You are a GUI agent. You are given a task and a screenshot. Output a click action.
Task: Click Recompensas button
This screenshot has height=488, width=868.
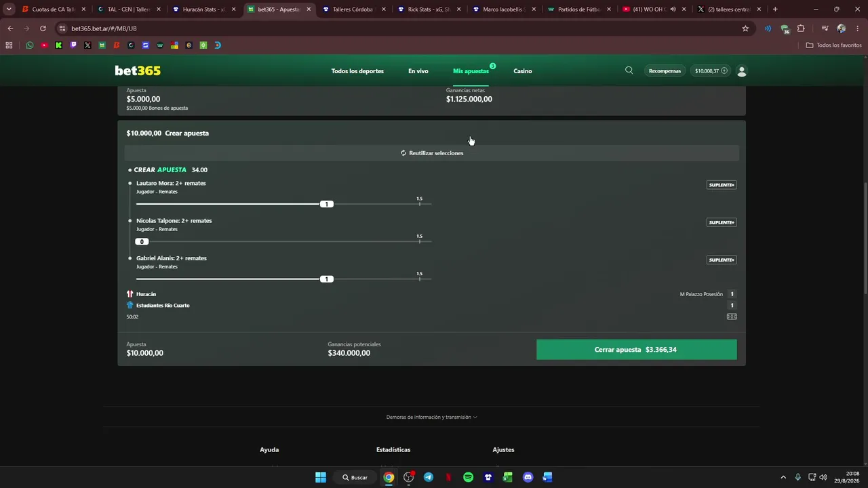point(665,71)
